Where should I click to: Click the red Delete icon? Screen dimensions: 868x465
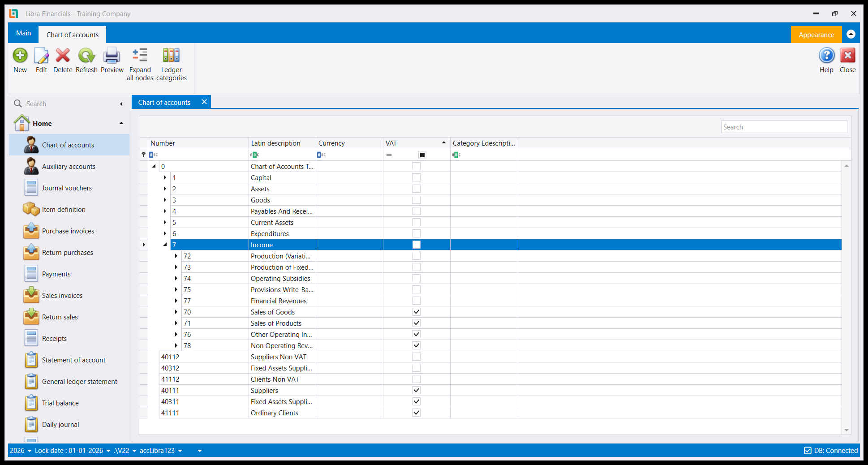(x=63, y=56)
